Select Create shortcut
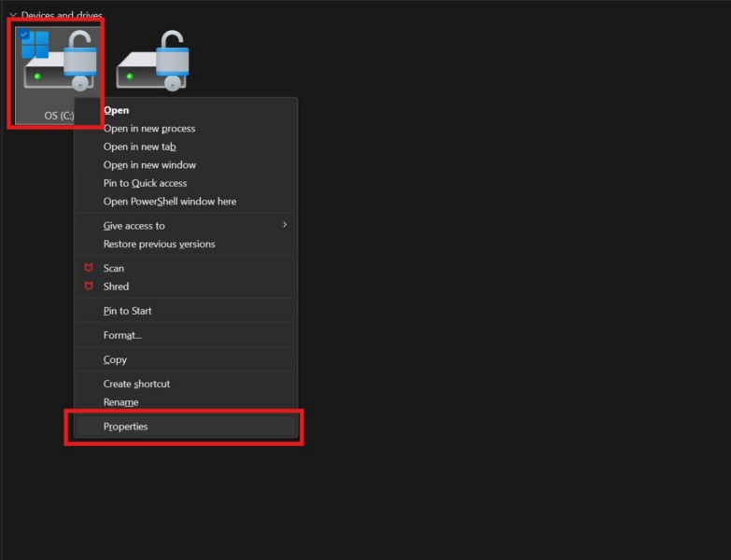Image resolution: width=731 pixels, height=560 pixels. click(186, 384)
